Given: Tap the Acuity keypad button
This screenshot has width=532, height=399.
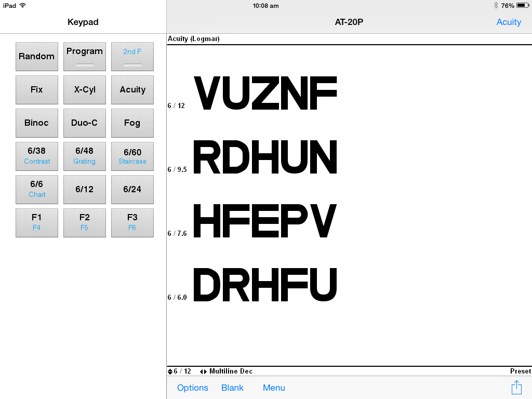Looking at the screenshot, I should pos(132,89).
